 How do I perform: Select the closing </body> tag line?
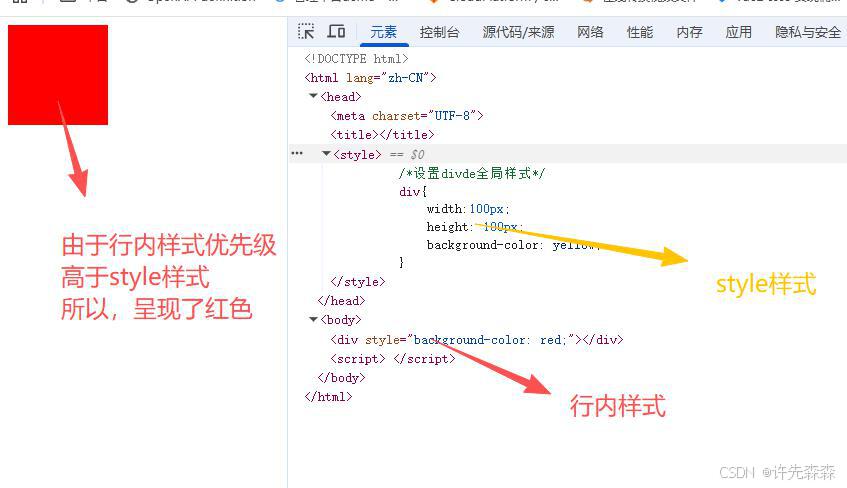(x=341, y=377)
